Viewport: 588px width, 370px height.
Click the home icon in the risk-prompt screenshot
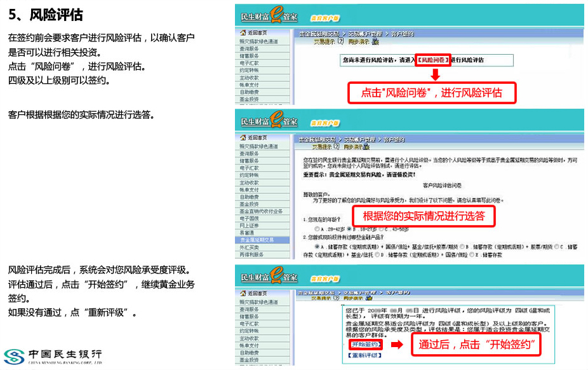tap(243, 32)
